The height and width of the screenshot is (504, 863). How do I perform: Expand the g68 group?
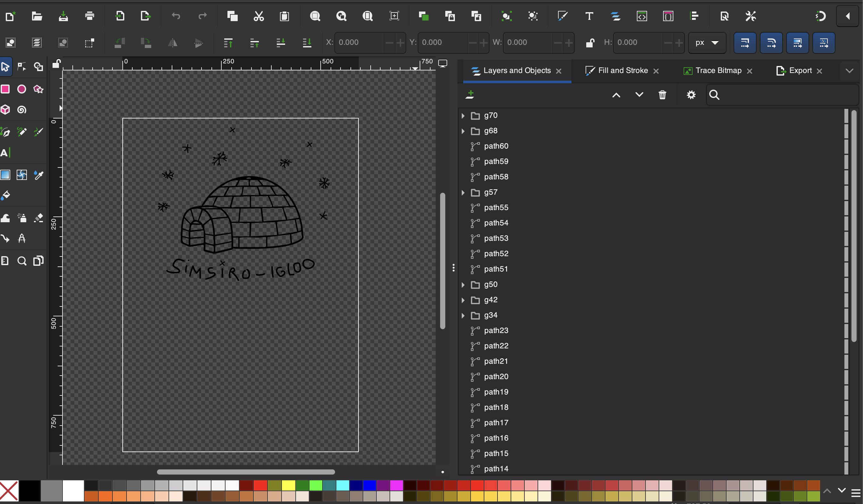[463, 131]
